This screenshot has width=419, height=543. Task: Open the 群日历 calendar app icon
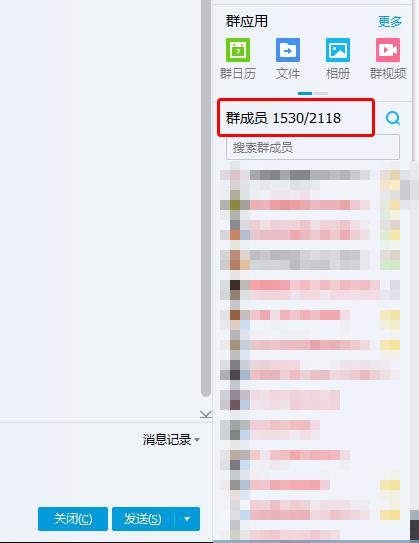click(x=238, y=50)
